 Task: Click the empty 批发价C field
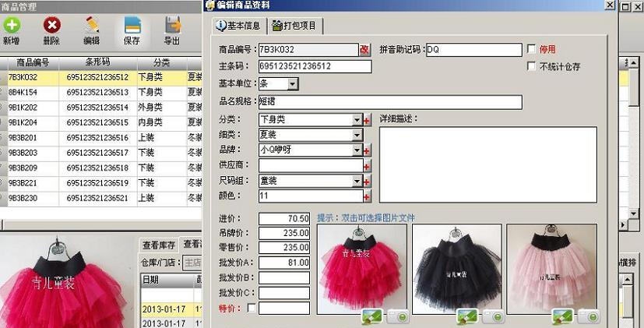[284, 293]
